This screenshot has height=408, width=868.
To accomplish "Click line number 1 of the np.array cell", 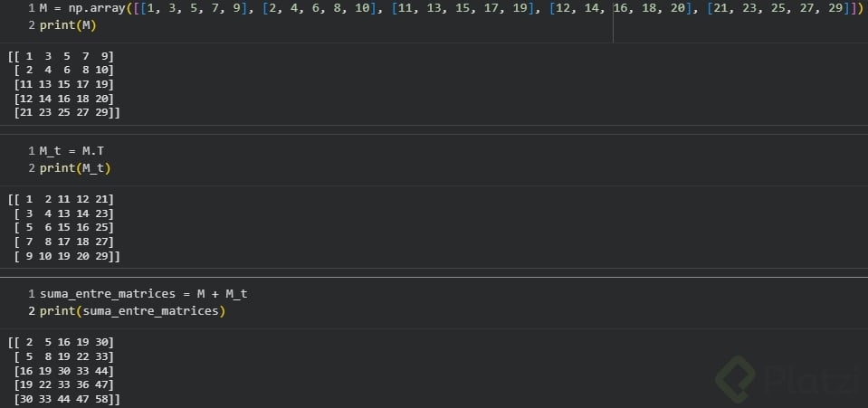I will click(x=32, y=9).
